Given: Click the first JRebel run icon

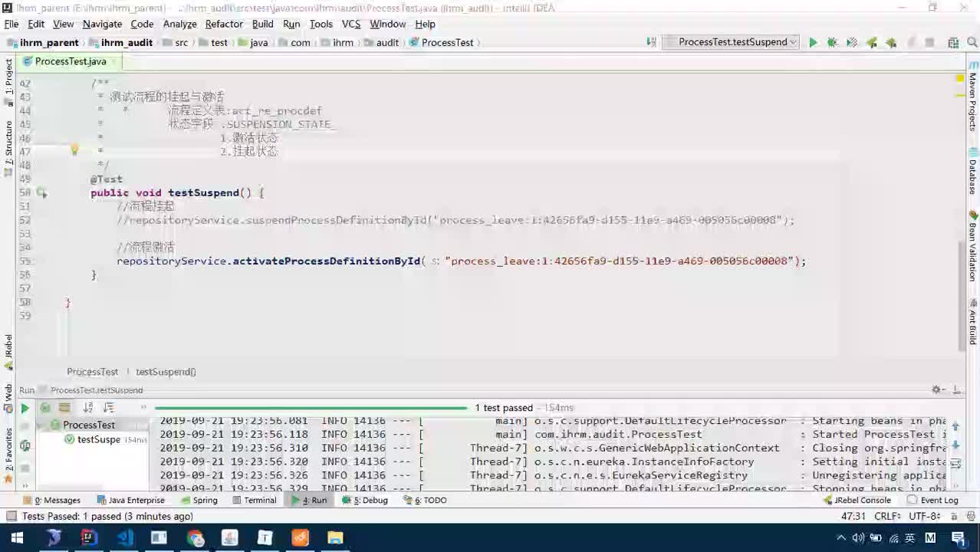Looking at the screenshot, I should 872,43.
